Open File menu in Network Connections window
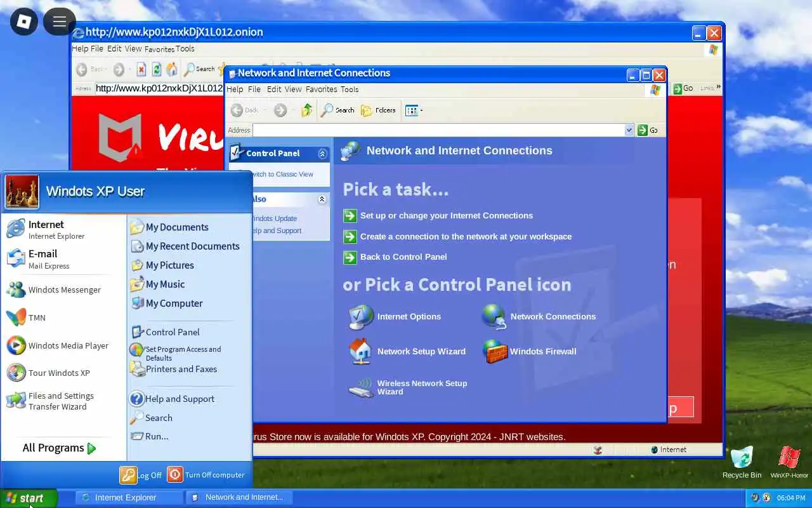 point(254,90)
